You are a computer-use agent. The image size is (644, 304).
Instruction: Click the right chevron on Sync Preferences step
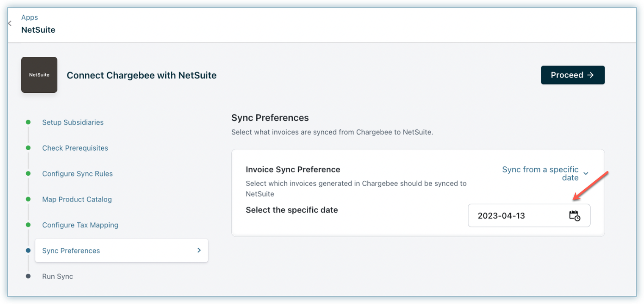199,250
